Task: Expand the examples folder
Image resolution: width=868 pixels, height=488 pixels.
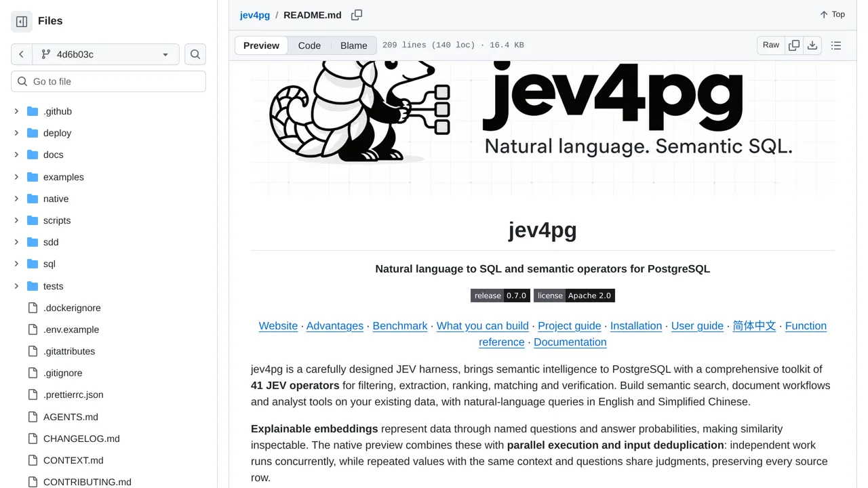Action: coord(16,177)
